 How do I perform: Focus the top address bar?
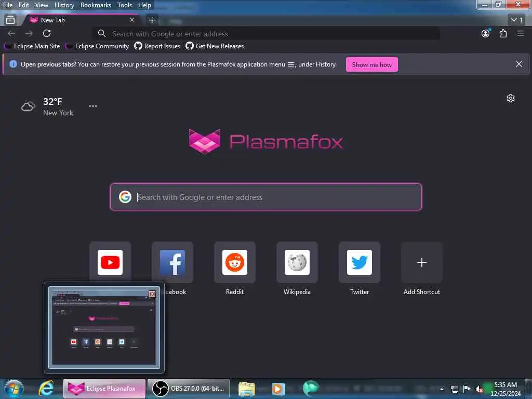click(x=266, y=34)
